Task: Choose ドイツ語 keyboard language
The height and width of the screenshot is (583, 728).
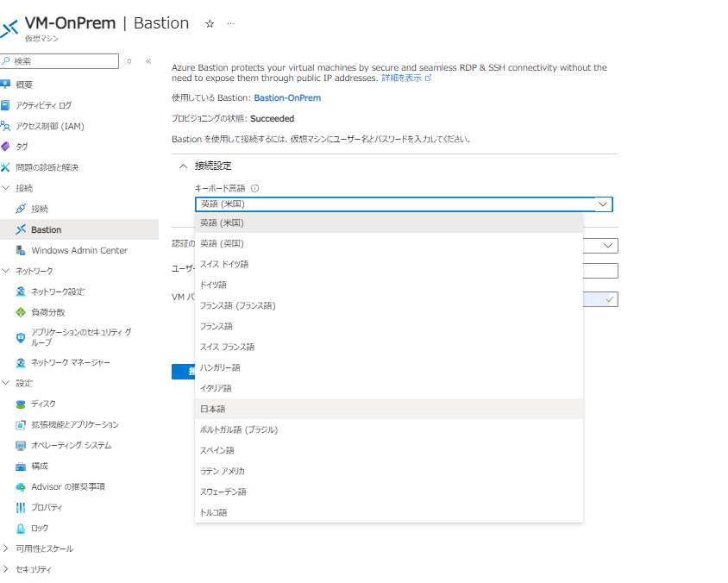Action: pos(389,285)
